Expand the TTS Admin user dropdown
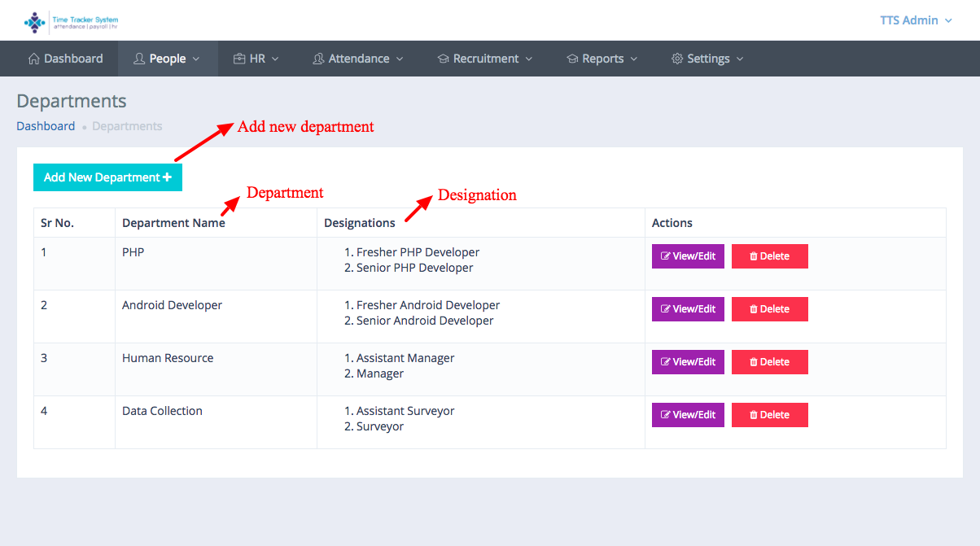This screenshot has width=980, height=546. pos(916,20)
